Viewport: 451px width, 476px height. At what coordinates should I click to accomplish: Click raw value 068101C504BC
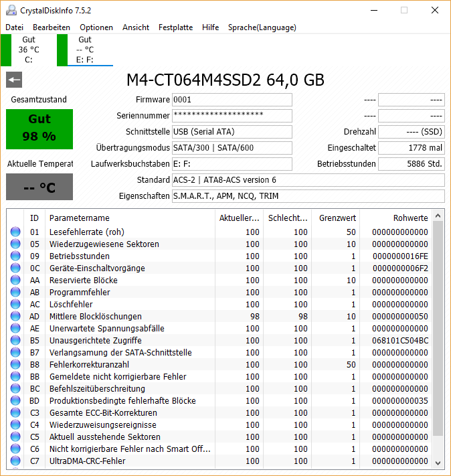pos(400,340)
